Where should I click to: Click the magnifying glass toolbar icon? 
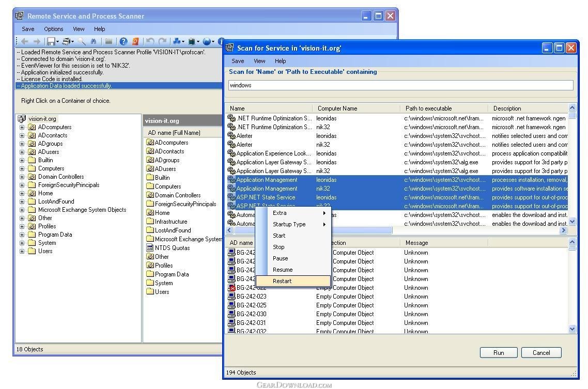(x=81, y=42)
